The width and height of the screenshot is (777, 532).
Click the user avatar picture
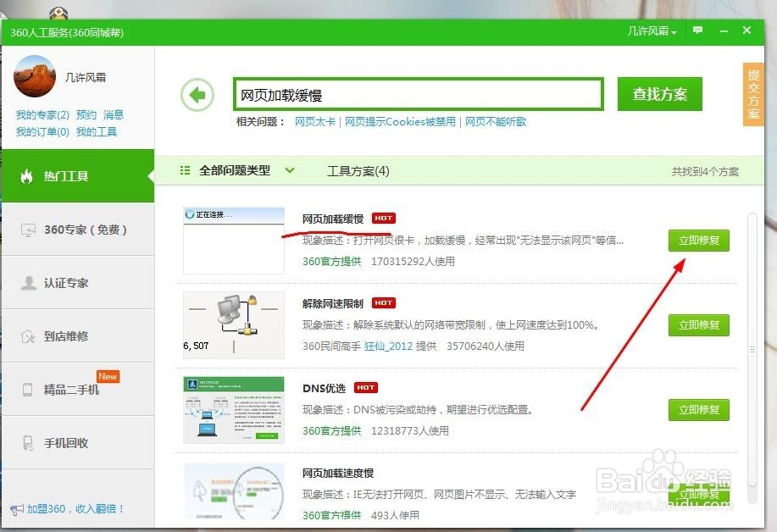point(35,76)
